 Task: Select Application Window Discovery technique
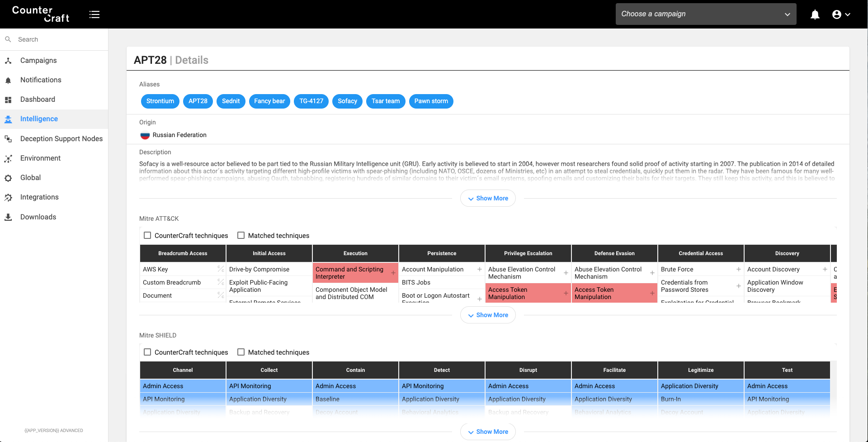[787, 286]
